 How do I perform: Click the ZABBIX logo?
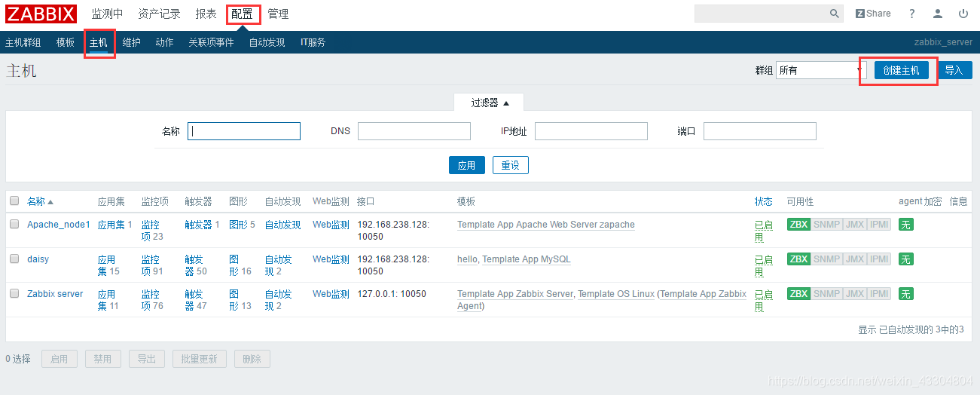(x=41, y=14)
